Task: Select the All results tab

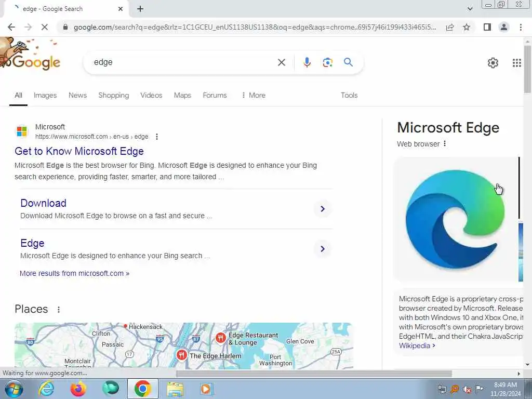Action: coord(18,96)
